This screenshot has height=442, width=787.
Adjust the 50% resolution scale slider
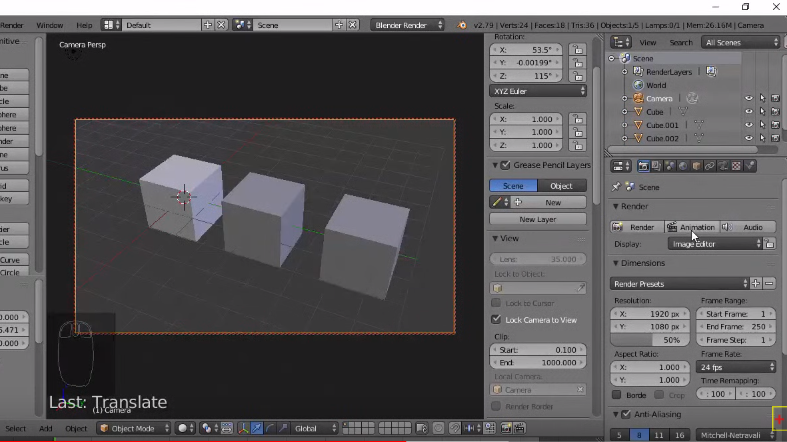point(648,340)
